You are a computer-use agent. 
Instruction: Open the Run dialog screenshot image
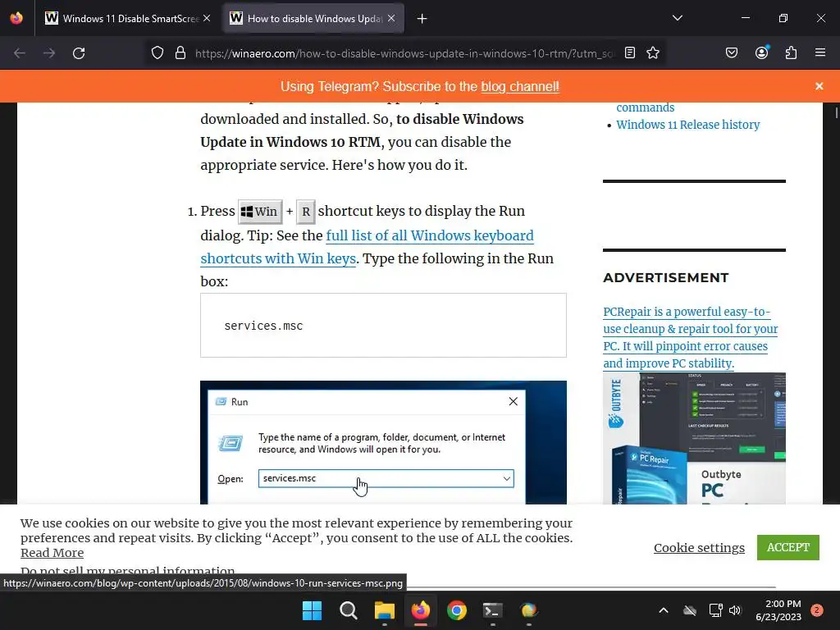point(383,442)
